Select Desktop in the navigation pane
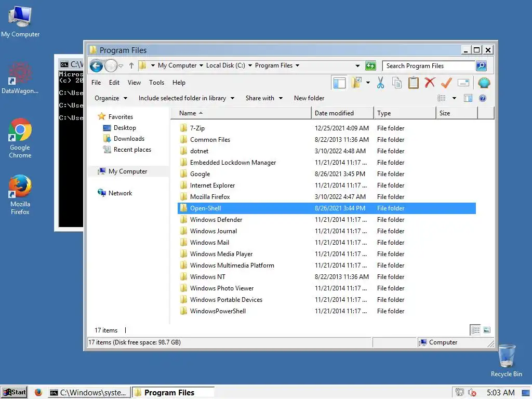 [x=119, y=128]
